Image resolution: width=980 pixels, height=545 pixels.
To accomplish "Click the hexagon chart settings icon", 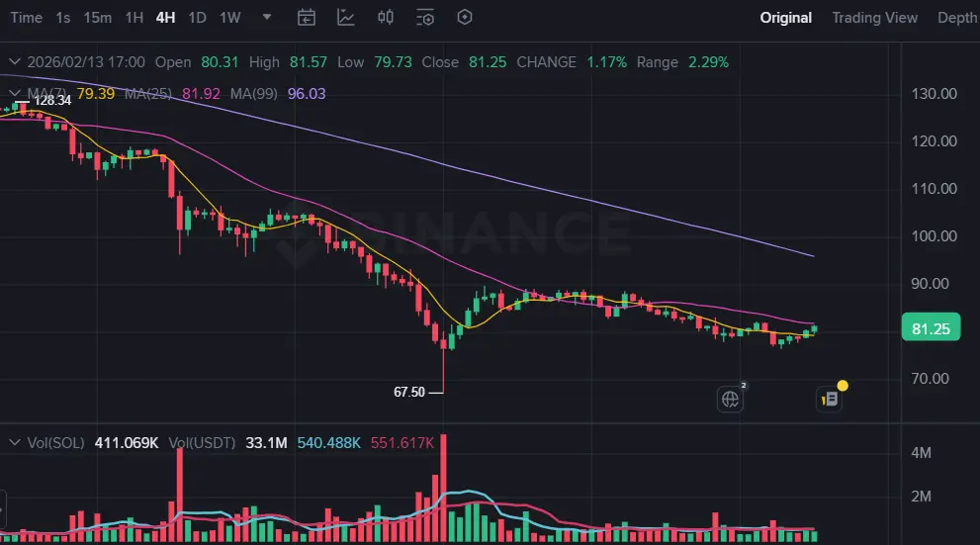I will pos(465,18).
